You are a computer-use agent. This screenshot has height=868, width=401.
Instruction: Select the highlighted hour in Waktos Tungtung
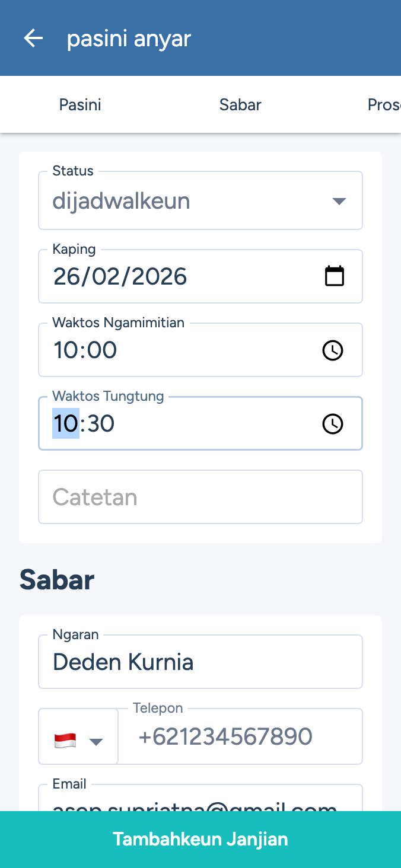(65, 424)
